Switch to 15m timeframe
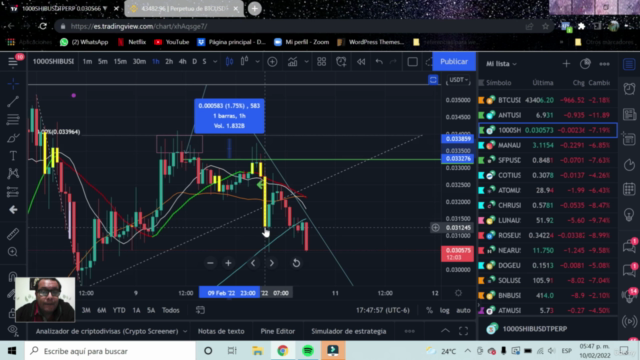The height and width of the screenshot is (360, 640). click(120, 62)
